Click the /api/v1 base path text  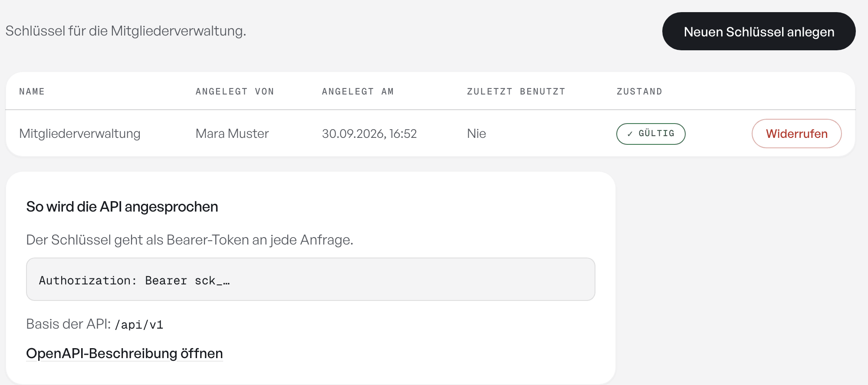point(139,325)
